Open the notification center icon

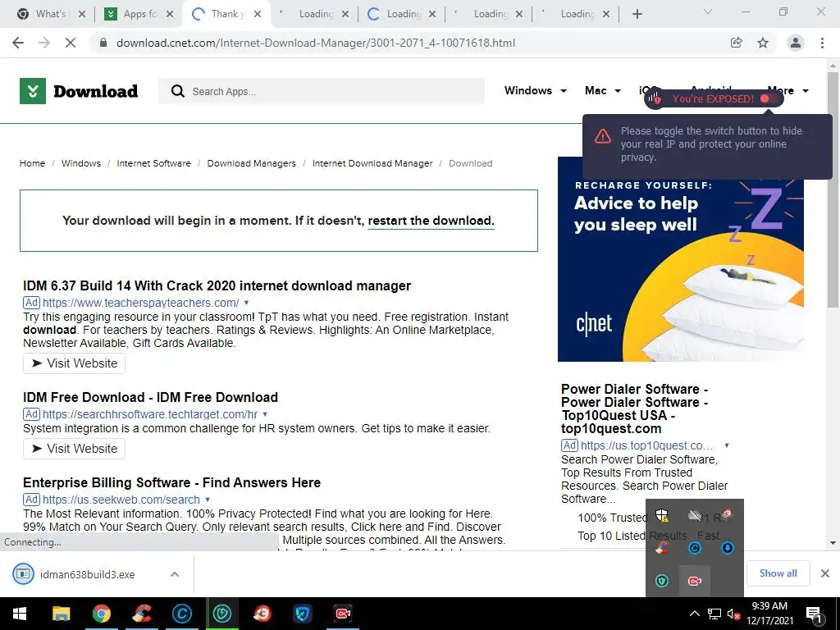tap(815, 614)
